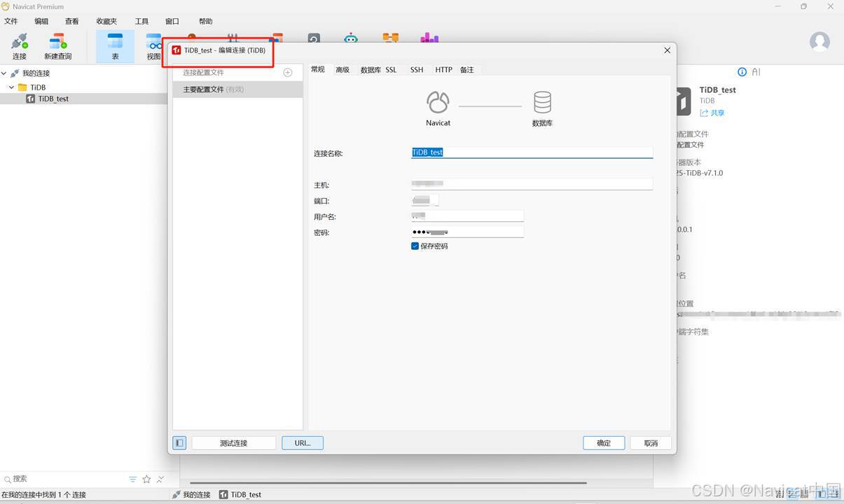Add a new connection profile with plus icon
This screenshot has height=504, width=844.
coord(288,73)
